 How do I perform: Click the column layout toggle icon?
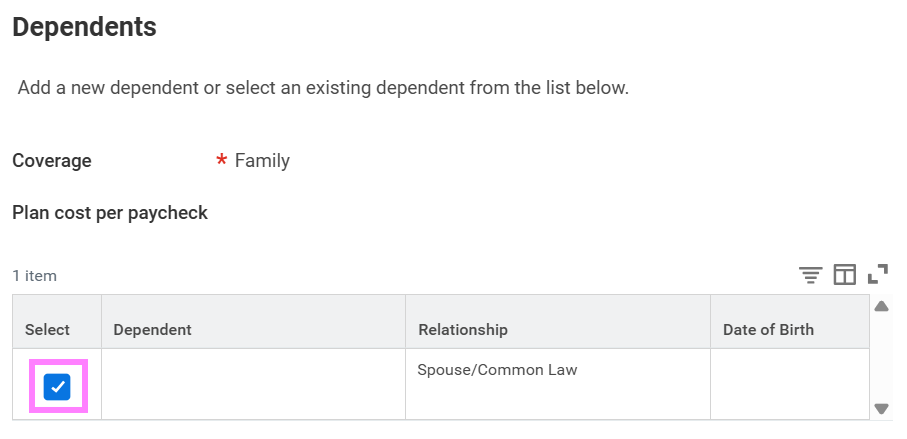[845, 275]
